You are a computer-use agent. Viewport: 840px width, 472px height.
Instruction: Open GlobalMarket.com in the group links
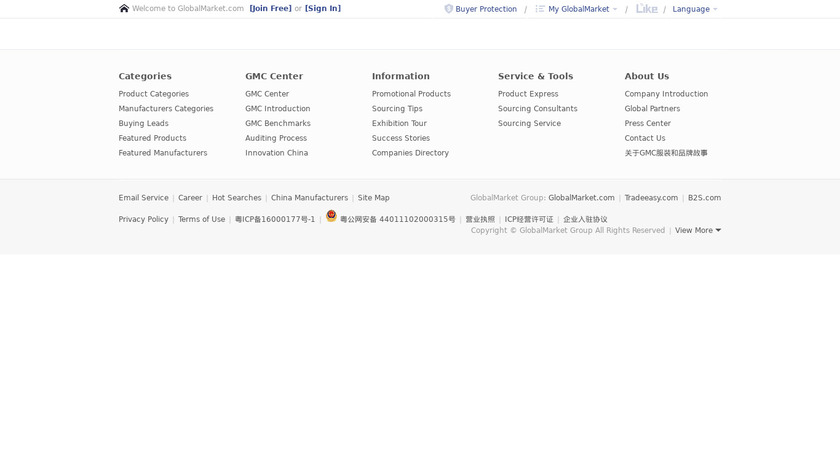click(581, 198)
